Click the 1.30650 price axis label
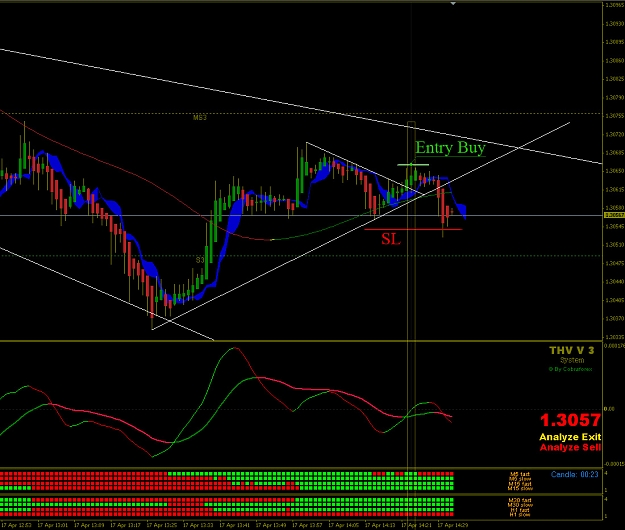625x530 pixels. 614,171
